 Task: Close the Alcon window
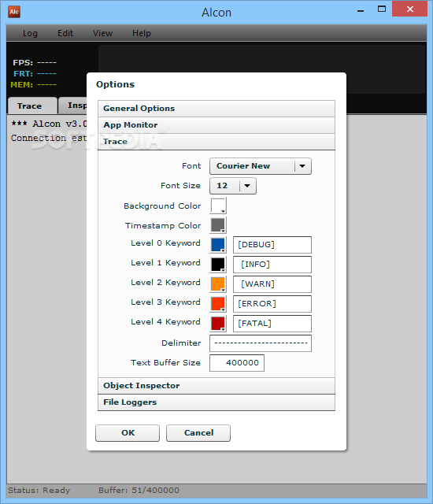coord(410,9)
